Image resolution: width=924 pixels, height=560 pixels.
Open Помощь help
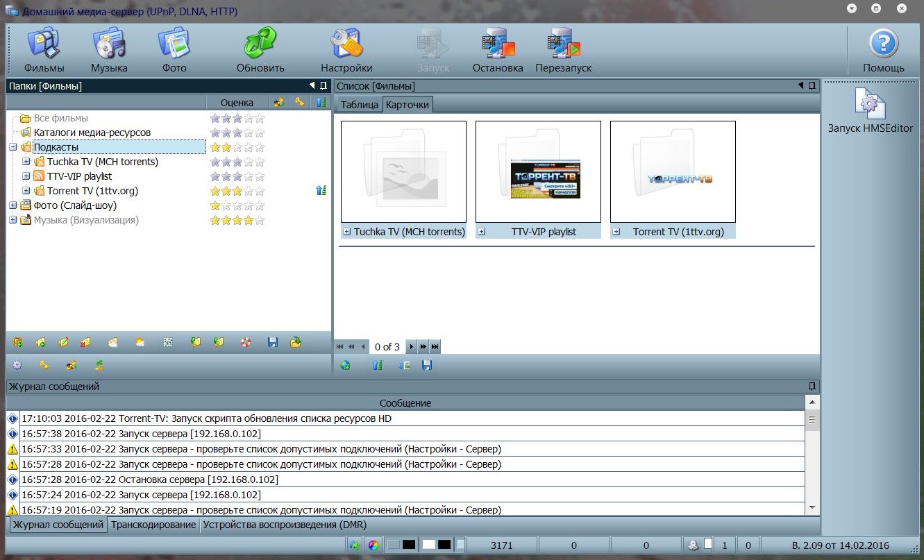click(884, 50)
